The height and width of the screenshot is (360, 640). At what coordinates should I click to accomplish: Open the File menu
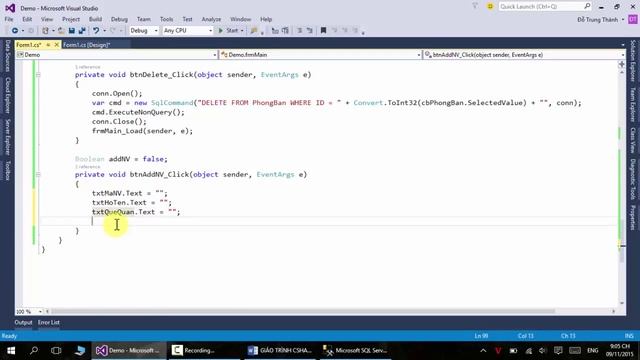(9, 19)
